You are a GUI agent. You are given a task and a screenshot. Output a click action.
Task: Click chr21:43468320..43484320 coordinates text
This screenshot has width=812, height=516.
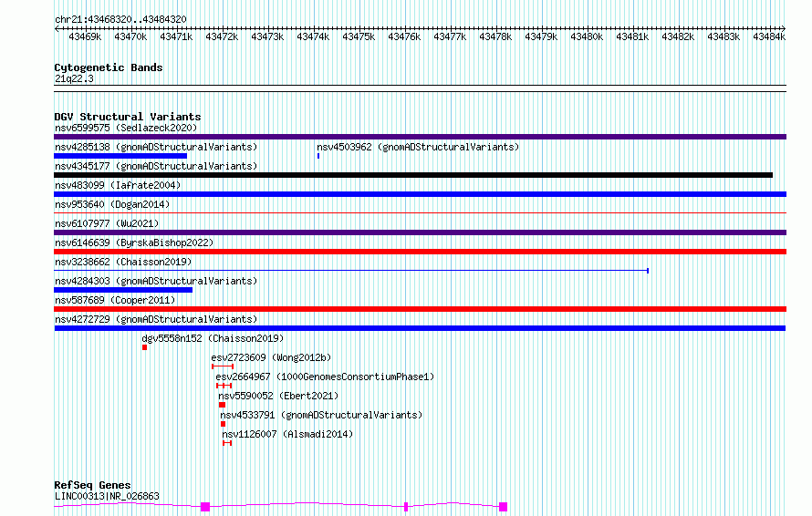point(120,19)
